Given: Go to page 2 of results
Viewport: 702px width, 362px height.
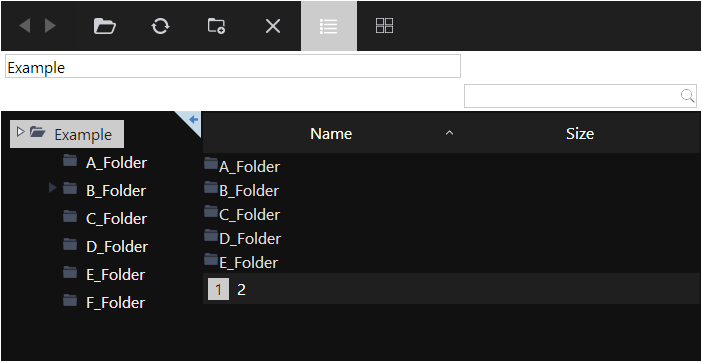Looking at the screenshot, I should pos(241,290).
